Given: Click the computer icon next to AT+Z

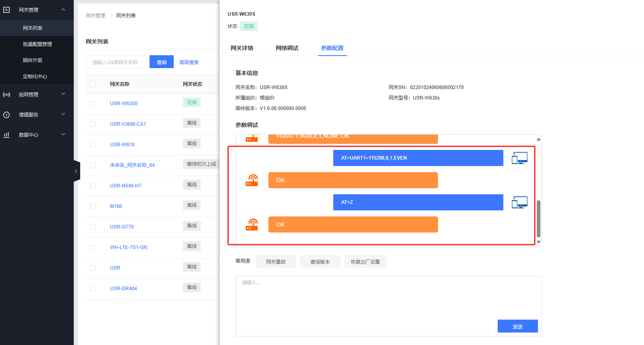Looking at the screenshot, I should tap(519, 202).
